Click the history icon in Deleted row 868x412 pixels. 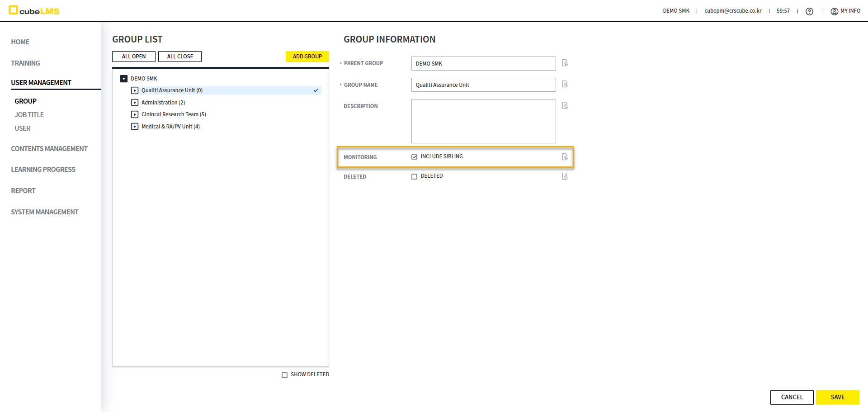pyautogui.click(x=565, y=176)
